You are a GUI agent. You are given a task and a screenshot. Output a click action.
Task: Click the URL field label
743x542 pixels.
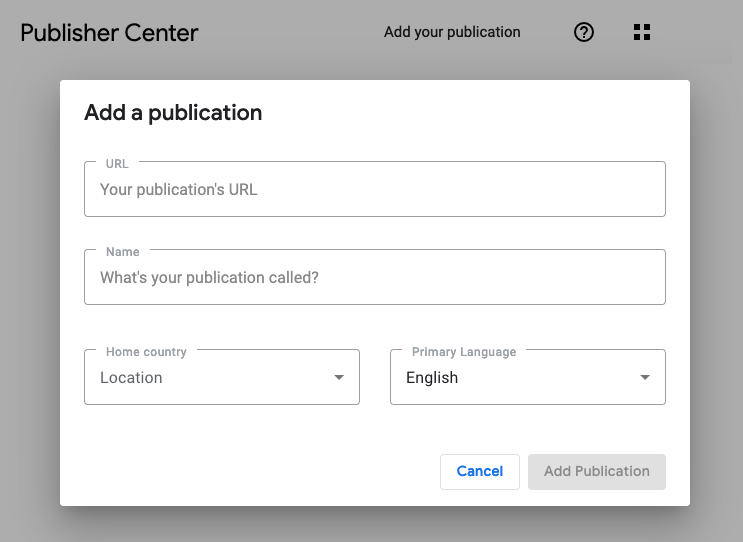pos(117,163)
